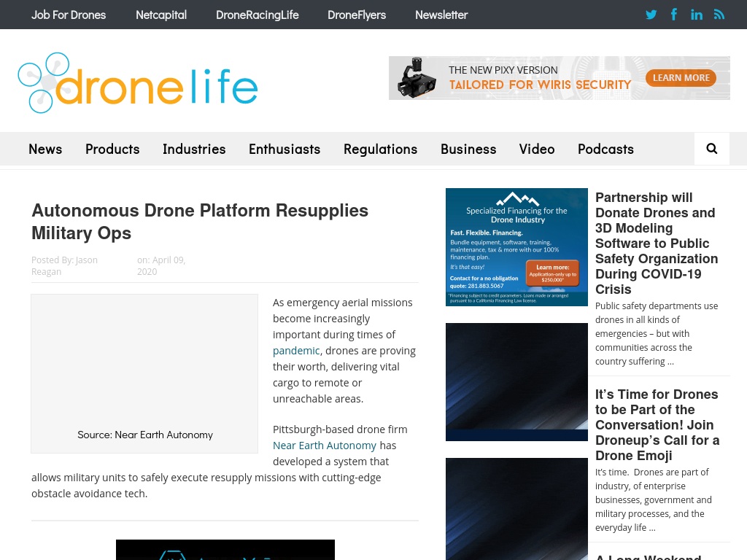The width and height of the screenshot is (747, 560).
Task: Go to the Video section
Action: [x=537, y=149]
